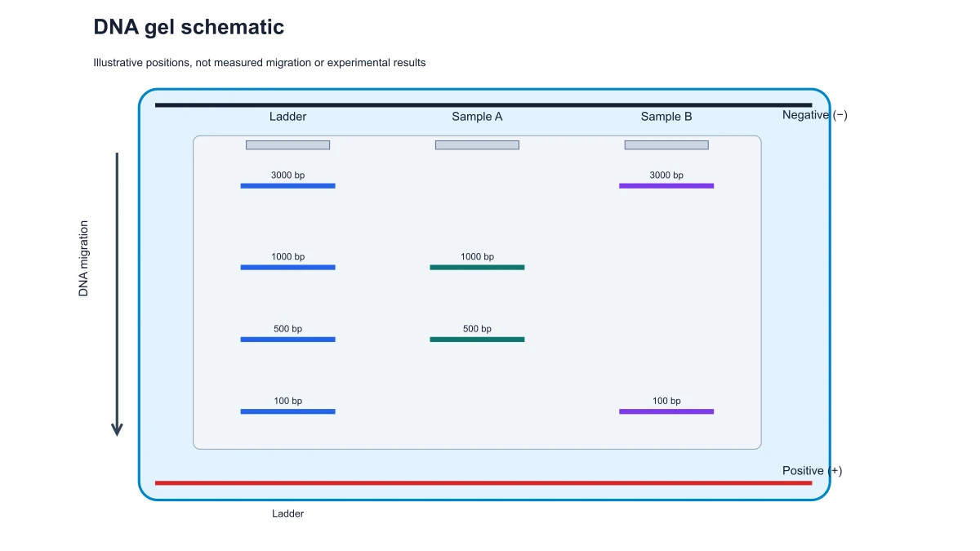Select the rotated "DNA migration" axis label
The height and width of the screenshot is (551, 980).
pos(83,259)
